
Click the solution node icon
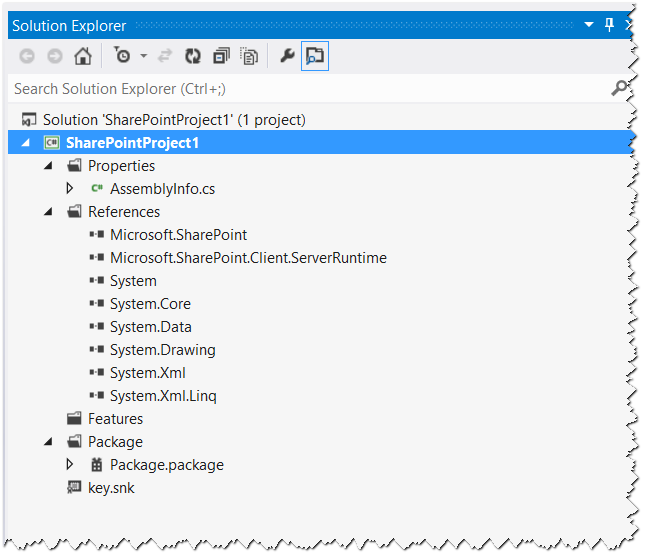29,120
